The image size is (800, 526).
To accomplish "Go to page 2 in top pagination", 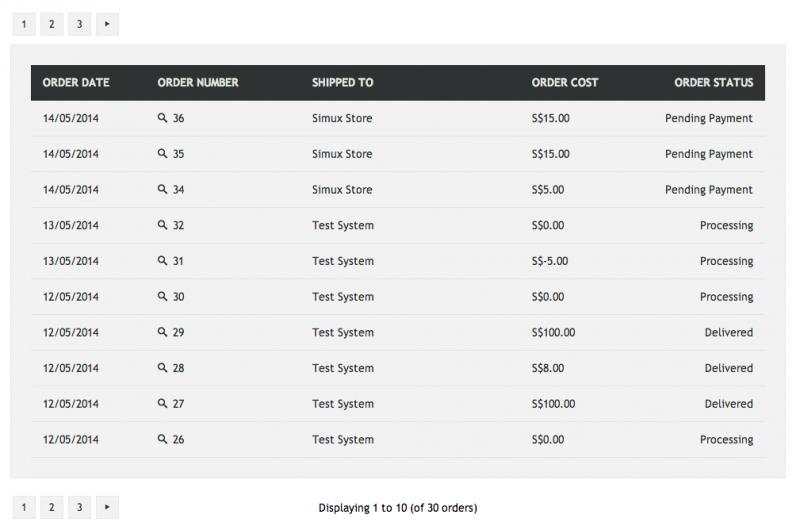I will click(52, 24).
